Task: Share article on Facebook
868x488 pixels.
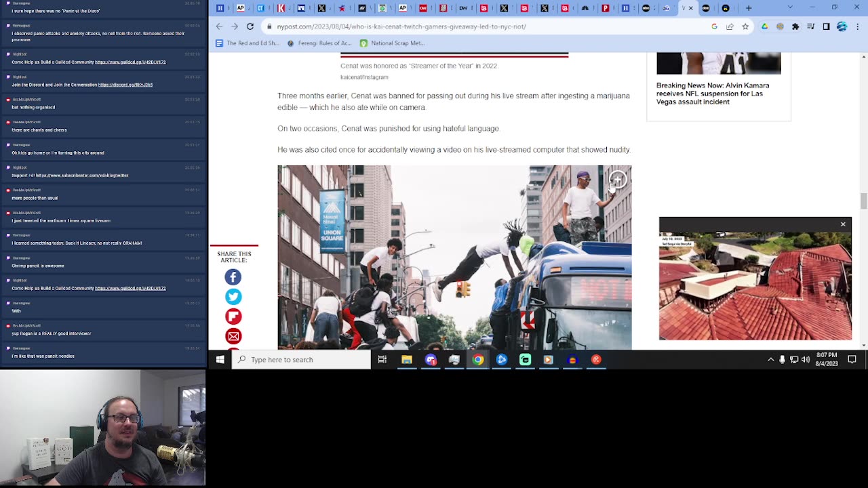Action: (233, 277)
